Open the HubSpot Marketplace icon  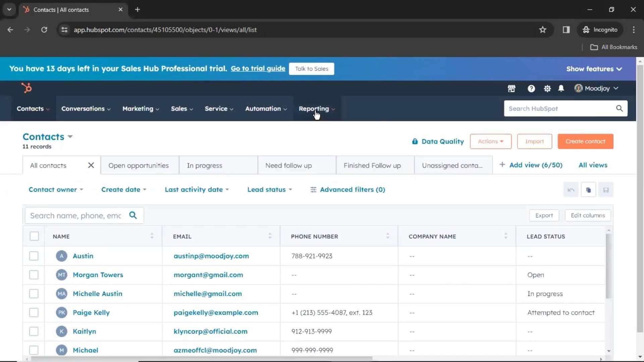[x=511, y=88]
